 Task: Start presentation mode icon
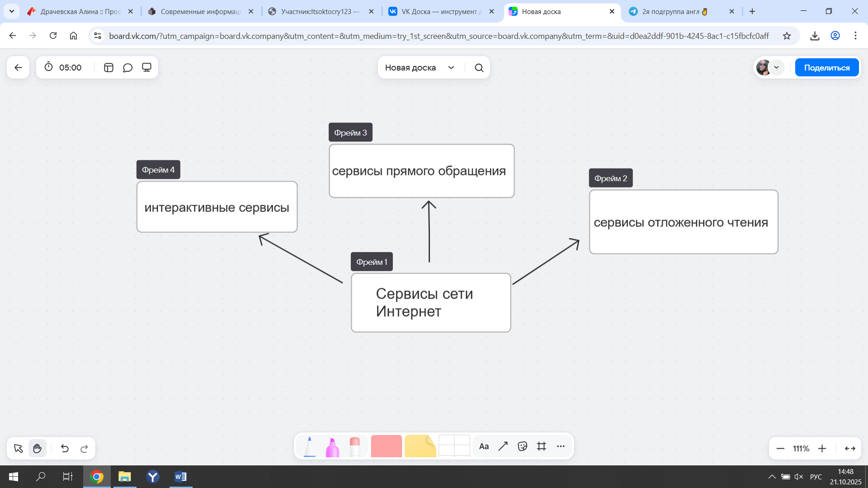[x=146, y=68]
